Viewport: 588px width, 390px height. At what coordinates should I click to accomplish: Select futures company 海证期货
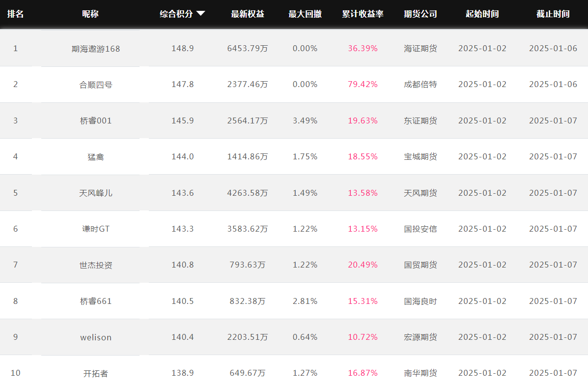pyautogui.click(x=420, y=48)
